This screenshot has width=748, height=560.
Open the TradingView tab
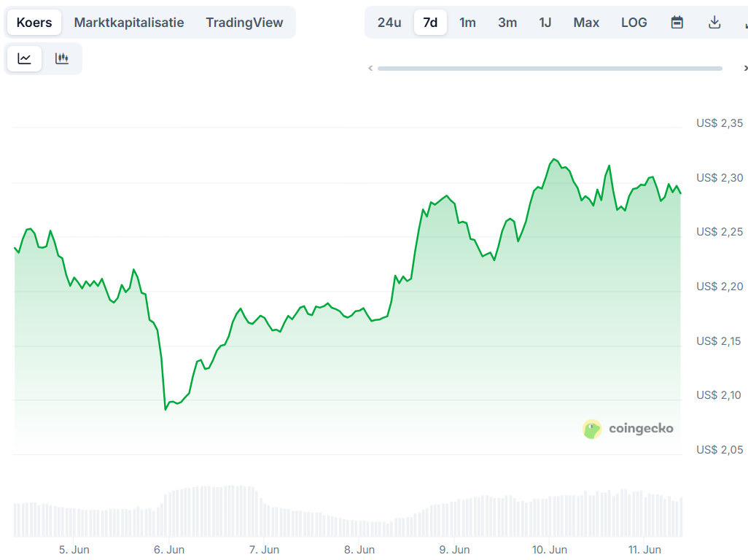[244, 23]
